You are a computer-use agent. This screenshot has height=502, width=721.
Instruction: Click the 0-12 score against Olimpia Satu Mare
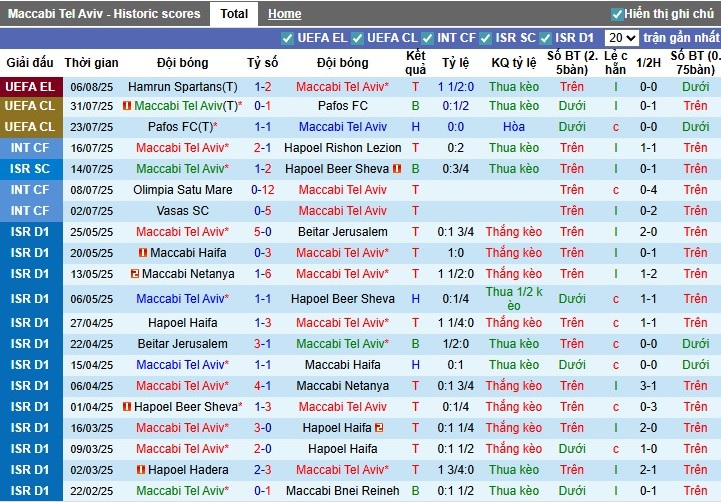pos(263,190)
